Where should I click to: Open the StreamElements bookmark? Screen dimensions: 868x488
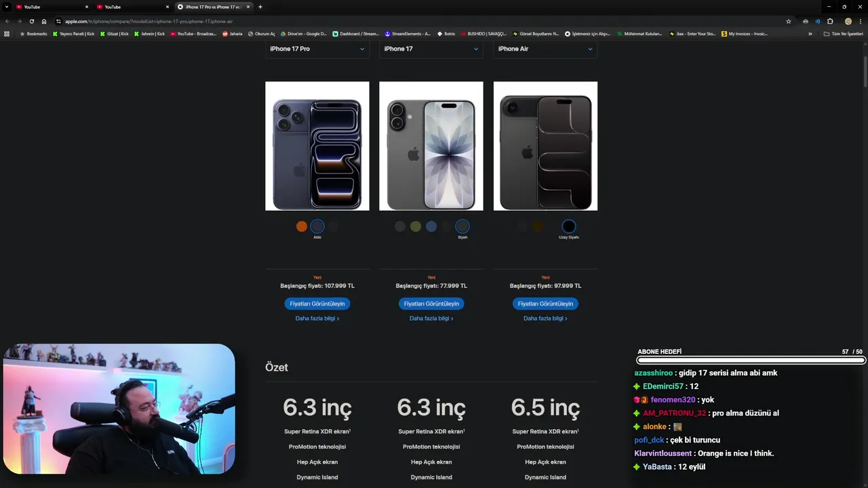(x=408, y=33)
